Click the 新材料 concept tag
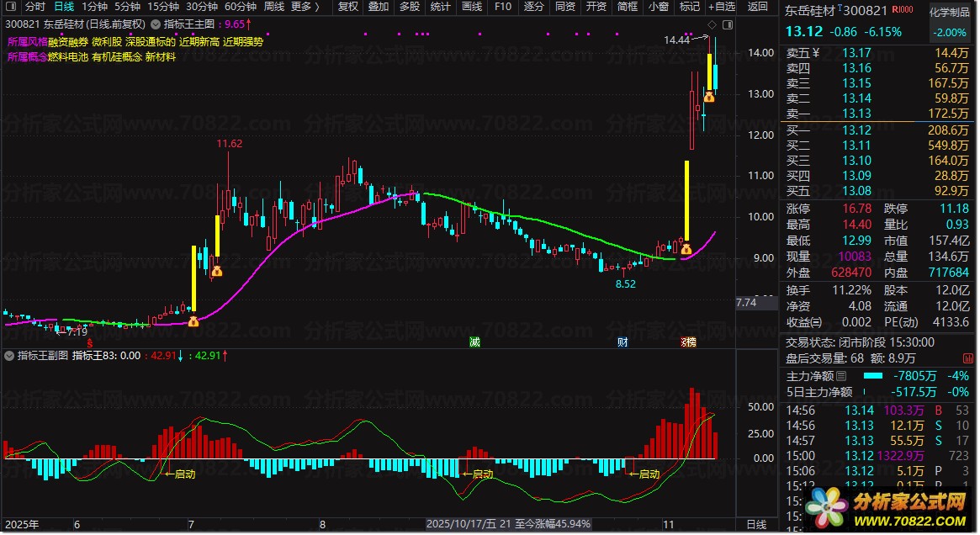Image resolution: width=980 pixels, height=535 pixels. pyautogui.click(x=161, y=57)
